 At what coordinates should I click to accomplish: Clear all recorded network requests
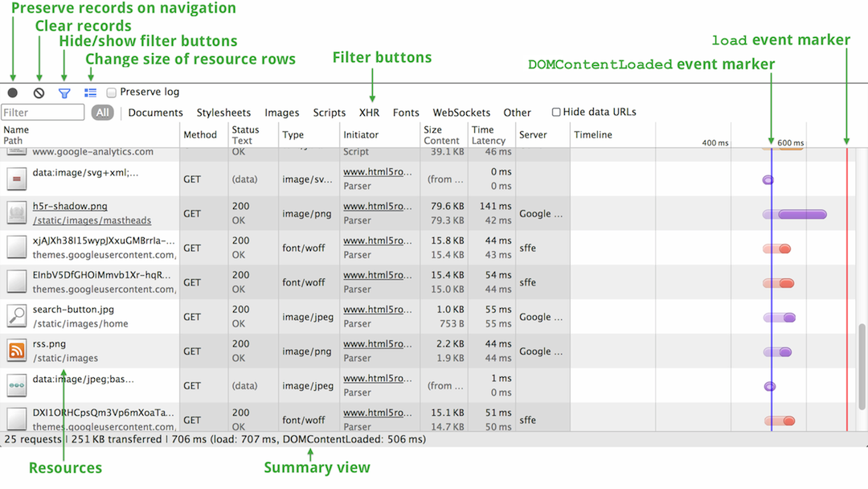(39, 92)
